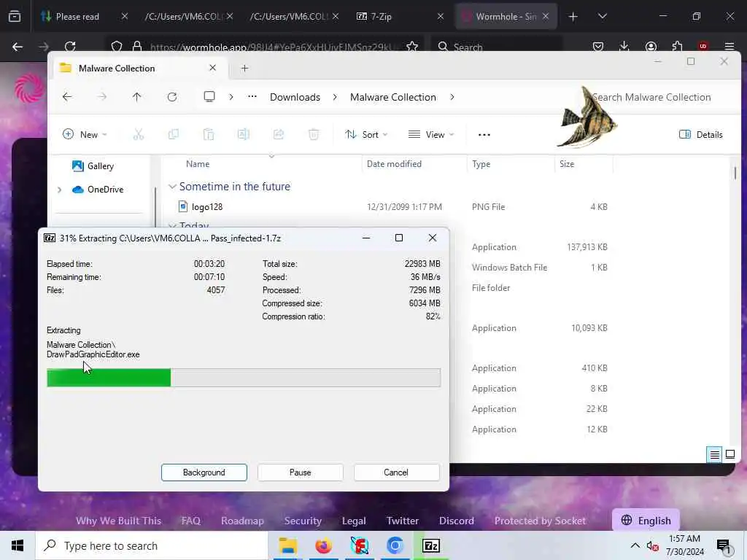Open the English language selector
The width and height of the screenshot is (747, 560).
(646, 521)
